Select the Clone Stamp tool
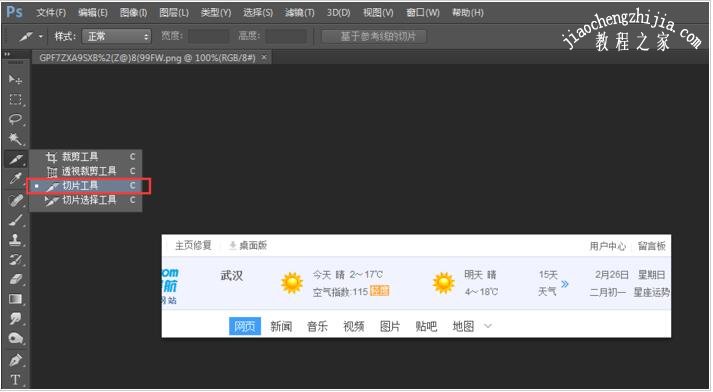Viewport: 713px width, 392px height. click(x=15, y=240)
